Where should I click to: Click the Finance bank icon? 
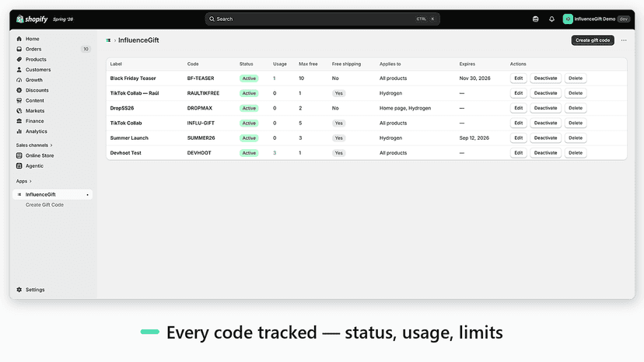19,120
